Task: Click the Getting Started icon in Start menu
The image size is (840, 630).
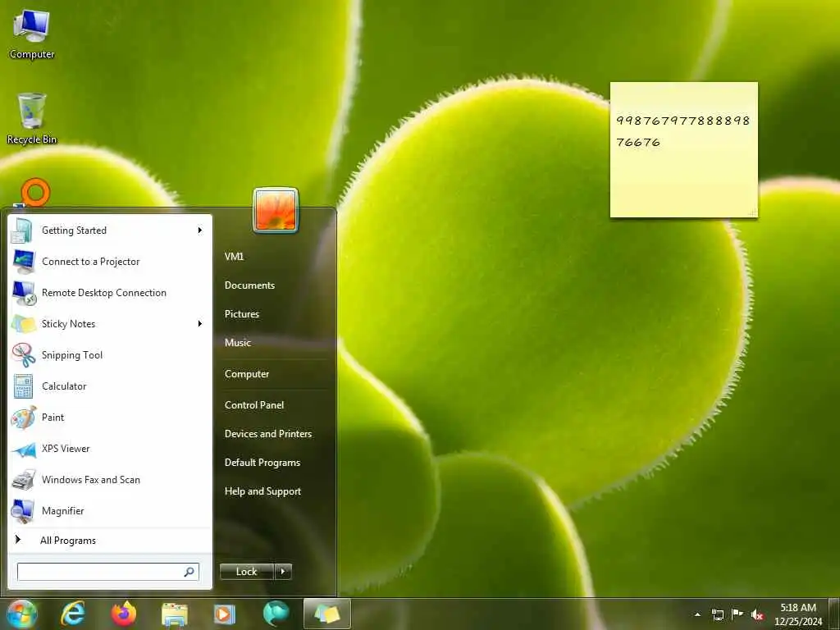Action: [x=23, y=231]
